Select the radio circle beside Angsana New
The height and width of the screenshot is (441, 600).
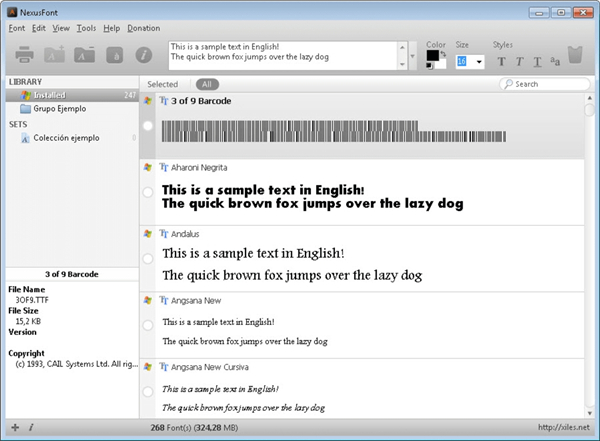tap(148, 323)
